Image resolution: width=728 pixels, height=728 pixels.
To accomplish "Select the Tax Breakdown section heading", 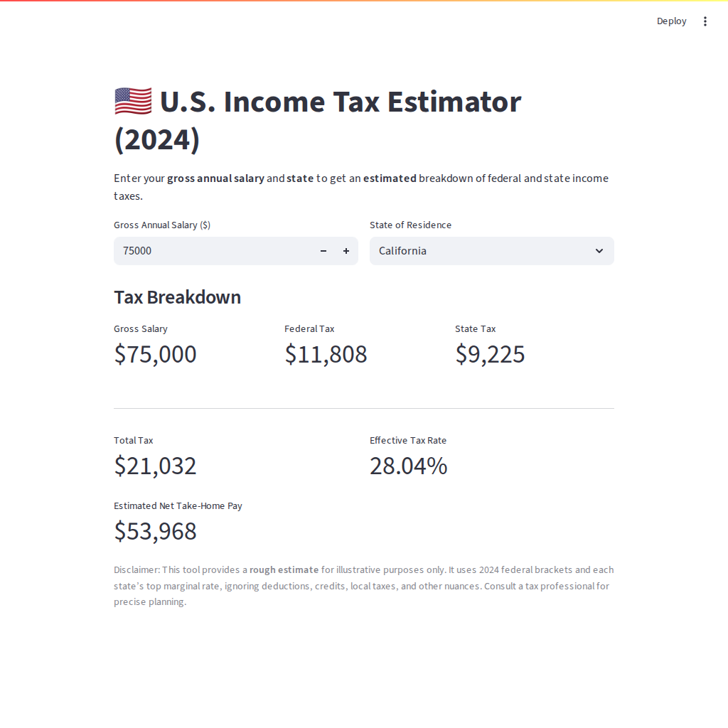I will (177, 297).
